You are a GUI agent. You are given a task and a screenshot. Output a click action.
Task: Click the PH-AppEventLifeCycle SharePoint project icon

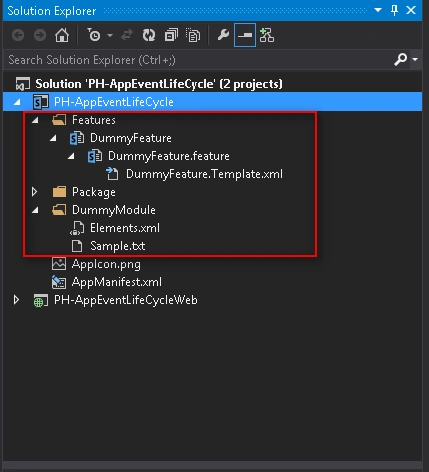[41, 102]
